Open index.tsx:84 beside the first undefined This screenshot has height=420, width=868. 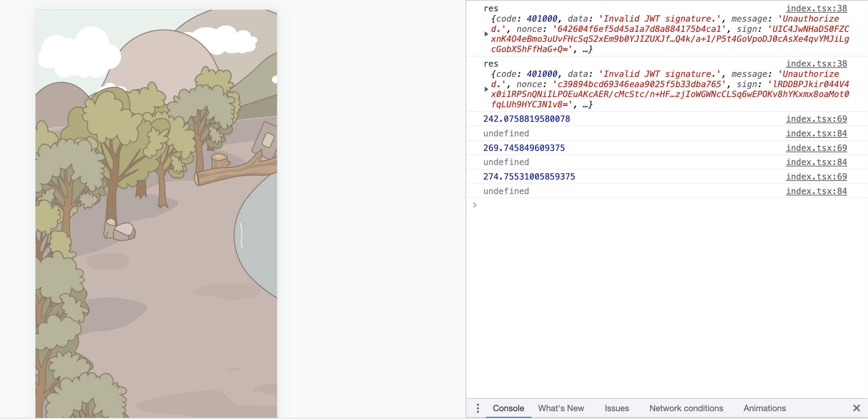816,133
